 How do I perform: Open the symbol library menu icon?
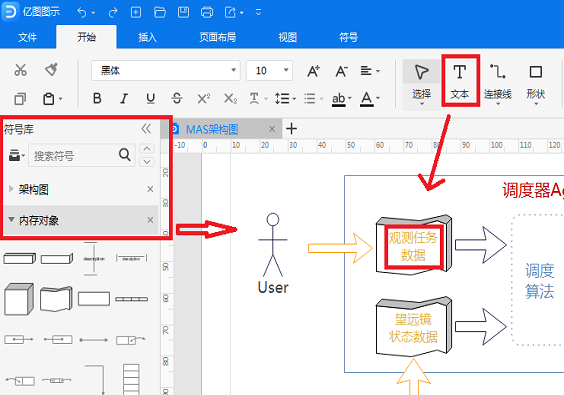(17, 155)
